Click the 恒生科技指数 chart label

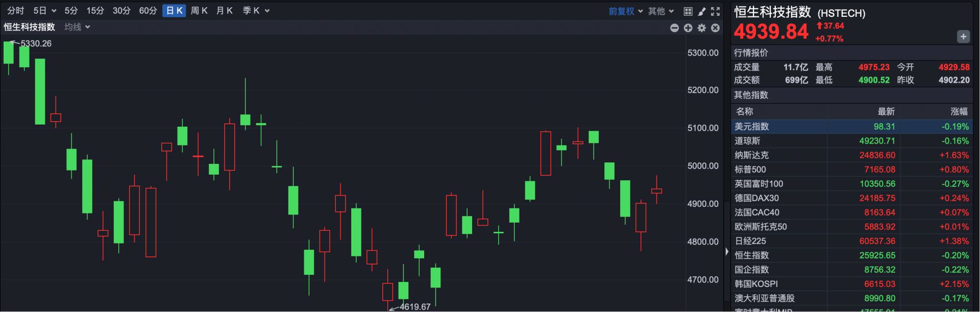(x=30, y=27)
